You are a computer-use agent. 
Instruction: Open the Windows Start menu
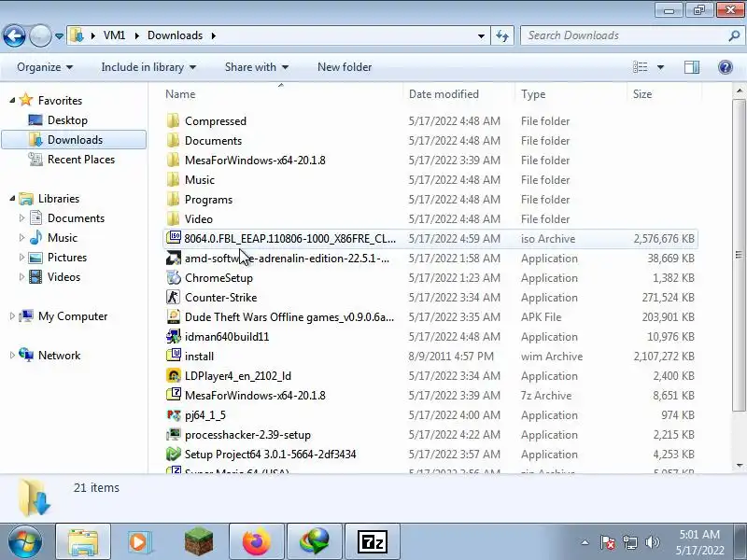pyautogui.click(x=25, y=542)
